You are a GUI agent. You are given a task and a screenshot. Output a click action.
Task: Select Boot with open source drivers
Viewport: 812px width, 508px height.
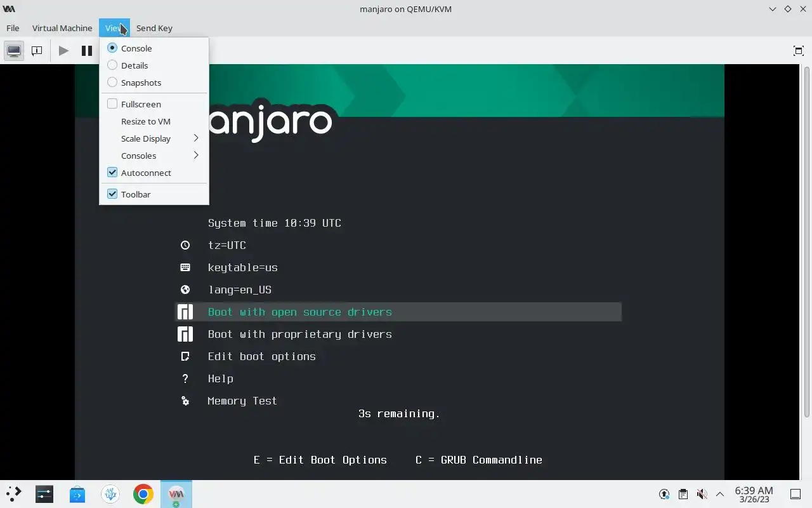coord(398,312)
